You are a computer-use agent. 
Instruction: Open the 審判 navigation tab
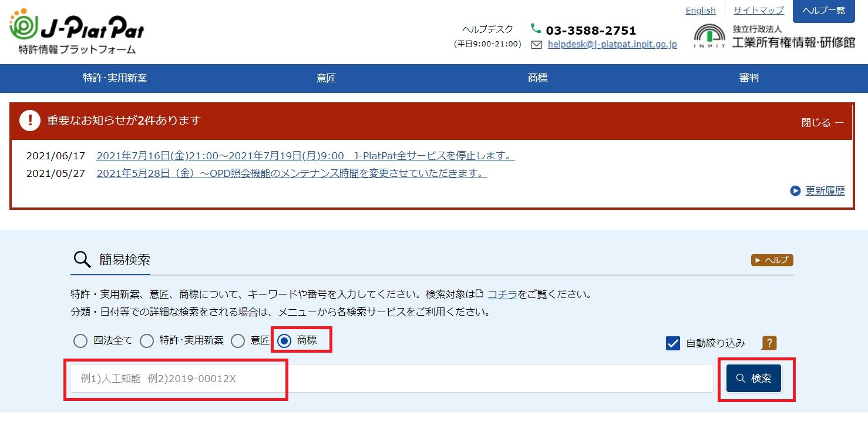pyautogui.click(x=748, y=78)
